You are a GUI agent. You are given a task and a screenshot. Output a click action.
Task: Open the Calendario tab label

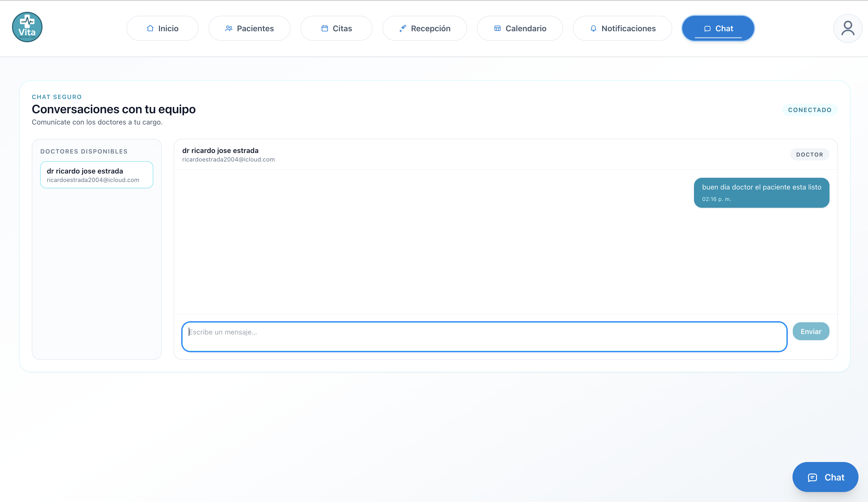pyautogui.click(x=525, y=28)
